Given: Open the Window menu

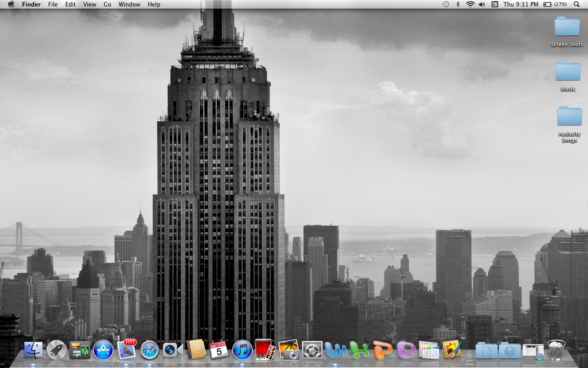Looking at the screenshot, I should pos(129,4).
